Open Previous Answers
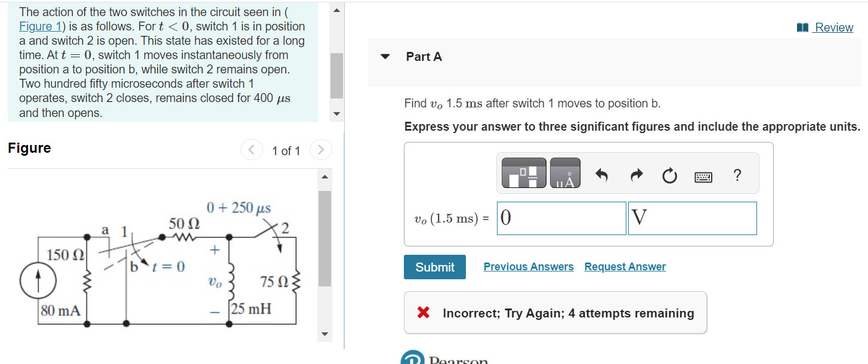This screenshot has height=364, width=868. tap(528, 267)
